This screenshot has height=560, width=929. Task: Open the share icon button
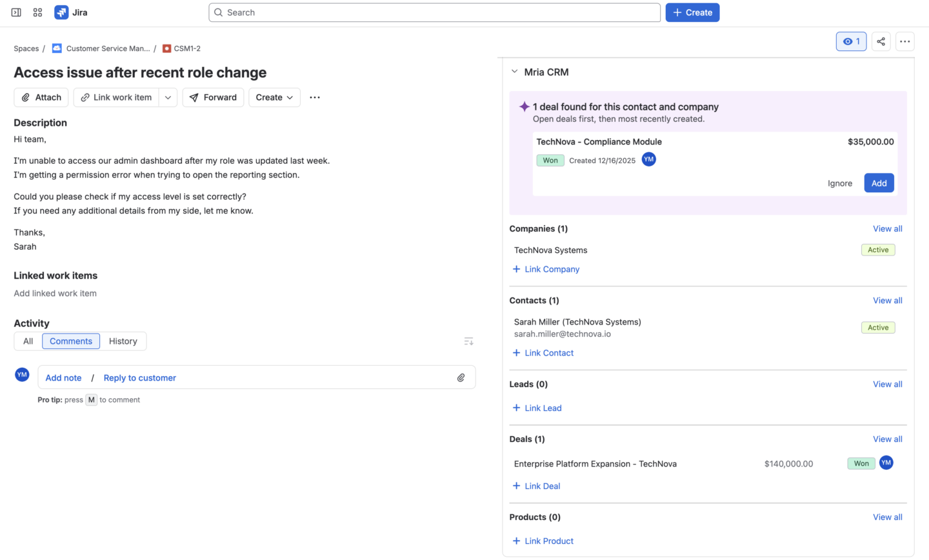(881, 41)
